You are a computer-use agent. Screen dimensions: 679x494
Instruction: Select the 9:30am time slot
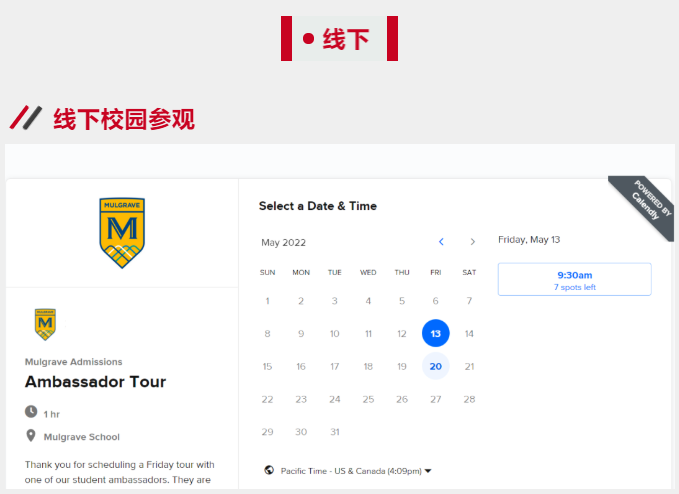click(x=574, y=279)
